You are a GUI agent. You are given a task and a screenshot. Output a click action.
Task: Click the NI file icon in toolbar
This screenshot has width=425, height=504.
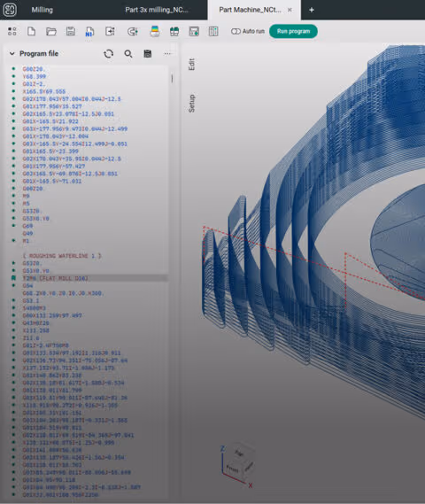[89, 32]
